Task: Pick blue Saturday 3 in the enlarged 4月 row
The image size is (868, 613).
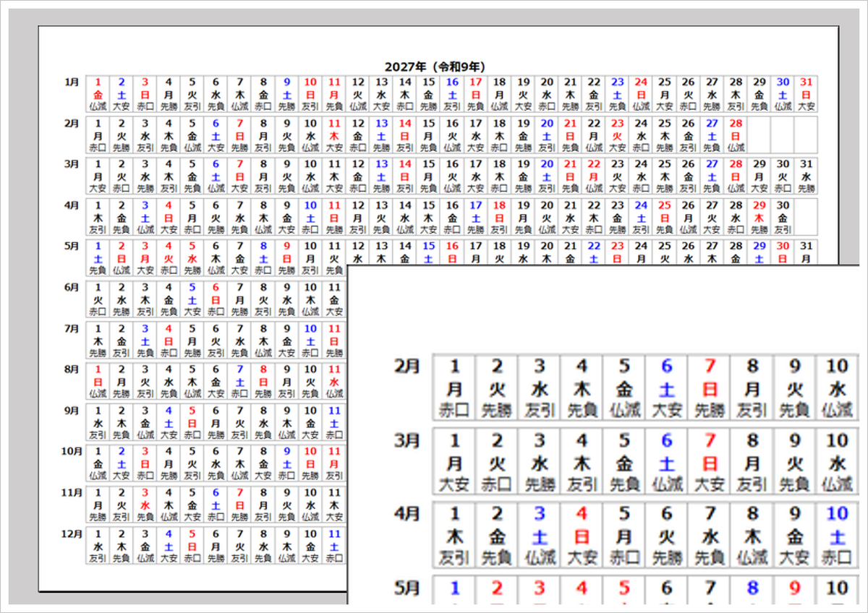Action: click(x=540, y=536)
